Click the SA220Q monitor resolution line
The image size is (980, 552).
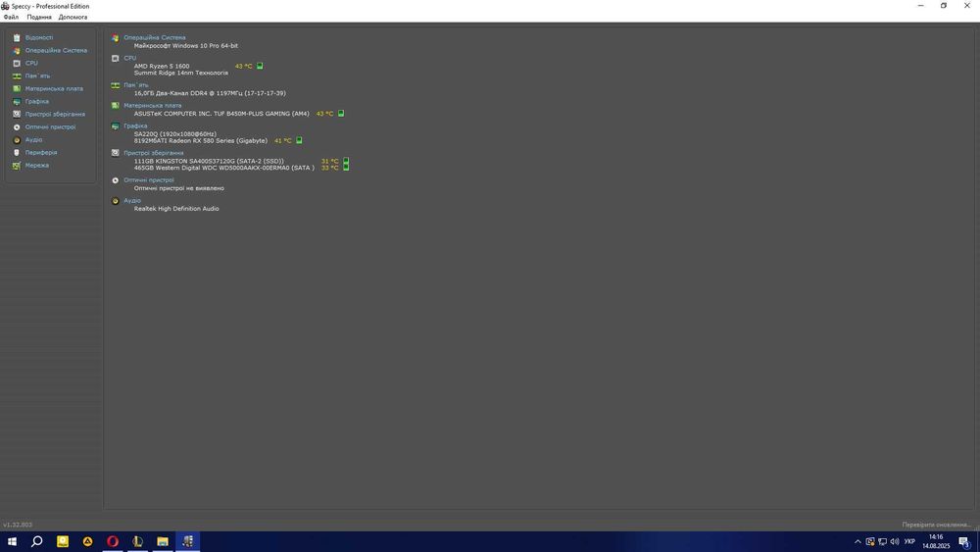(175, 133)
